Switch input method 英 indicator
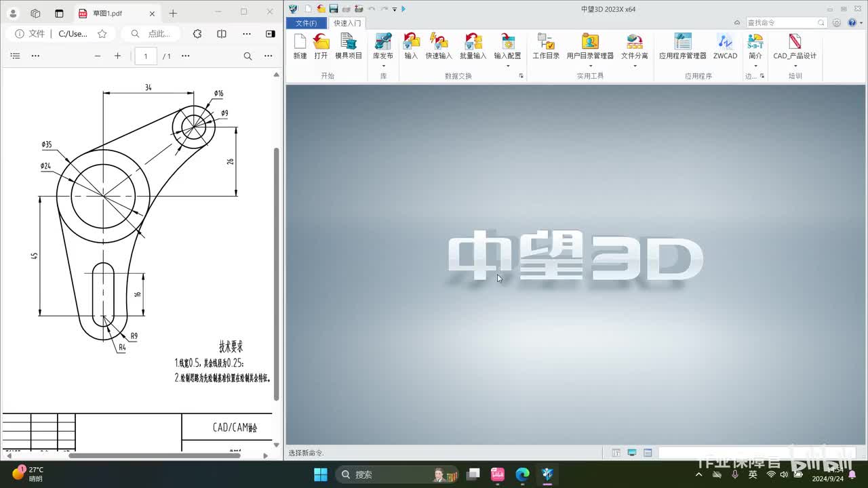 point(753,474)
